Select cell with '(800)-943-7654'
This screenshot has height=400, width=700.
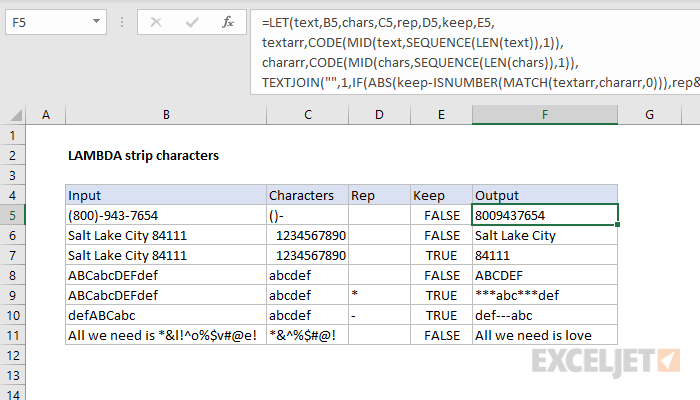(x=166, y=215)
